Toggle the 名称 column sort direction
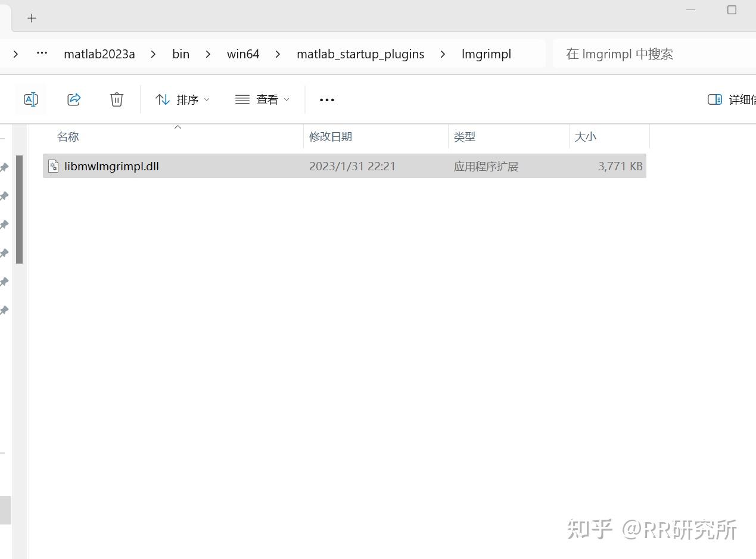This screenshot has height=559, width=756. click(68, 137)
